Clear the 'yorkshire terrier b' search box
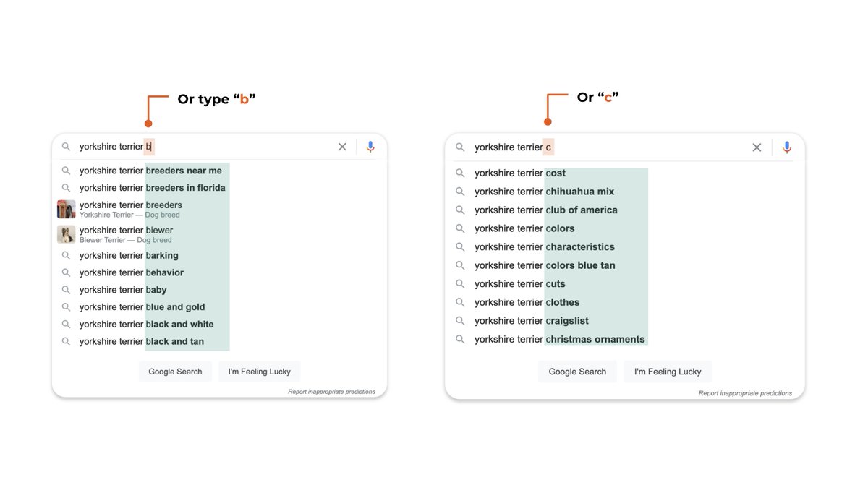This screenshot has width=868, height=485. [x=342, y=147]
